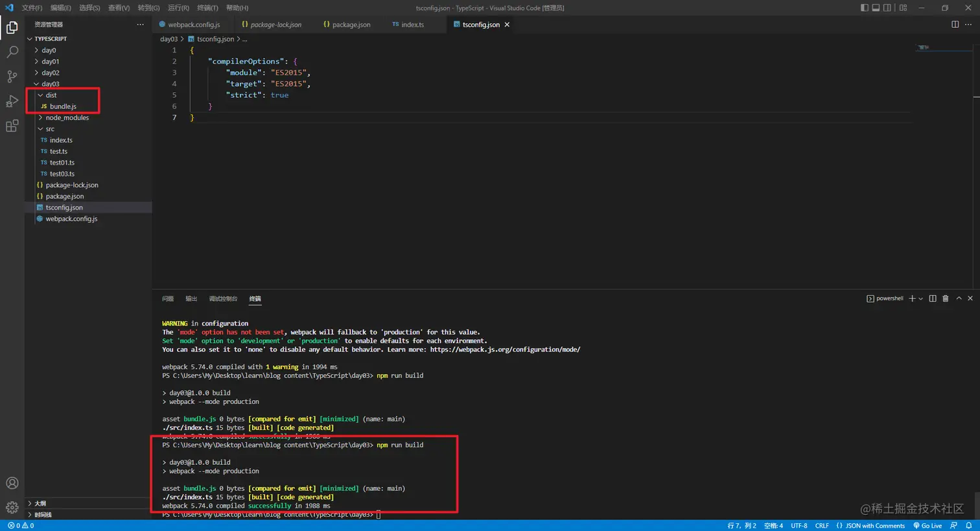Open test01.ts in the explorer

click(x=62, y=163)
